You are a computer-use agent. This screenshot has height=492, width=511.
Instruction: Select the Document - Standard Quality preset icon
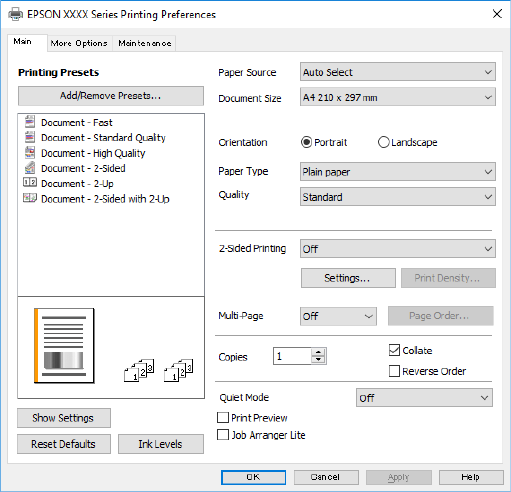pos(30,137)
